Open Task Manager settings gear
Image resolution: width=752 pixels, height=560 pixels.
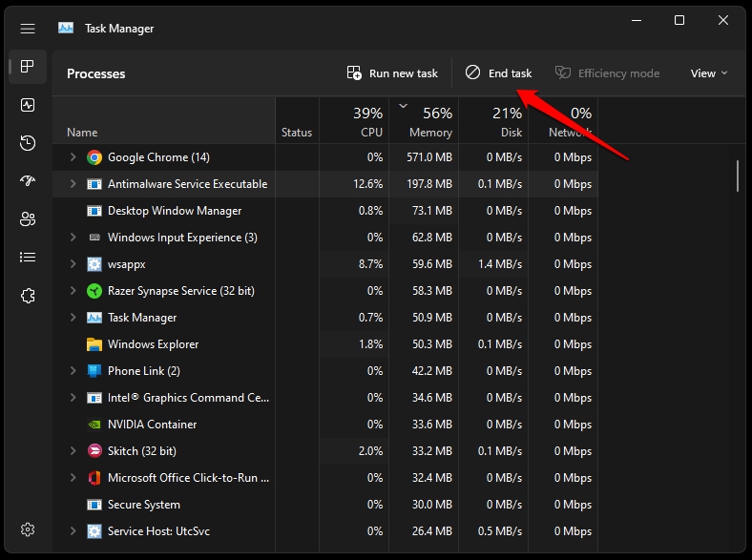(x=28, y=529)
